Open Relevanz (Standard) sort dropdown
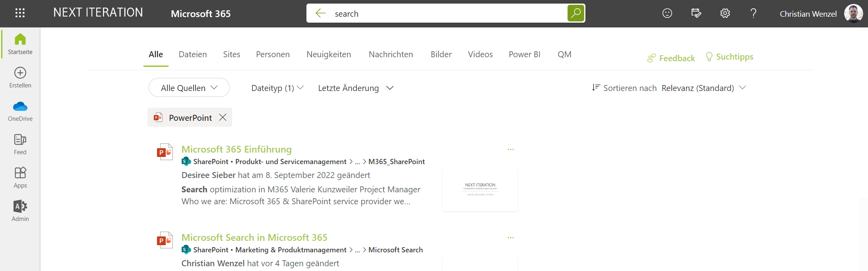This screenshot has height=271, width=868. 703,88
